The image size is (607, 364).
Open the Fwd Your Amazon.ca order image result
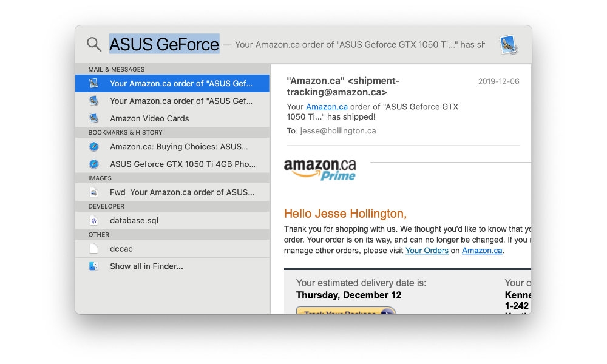click(x=182, y=192)
